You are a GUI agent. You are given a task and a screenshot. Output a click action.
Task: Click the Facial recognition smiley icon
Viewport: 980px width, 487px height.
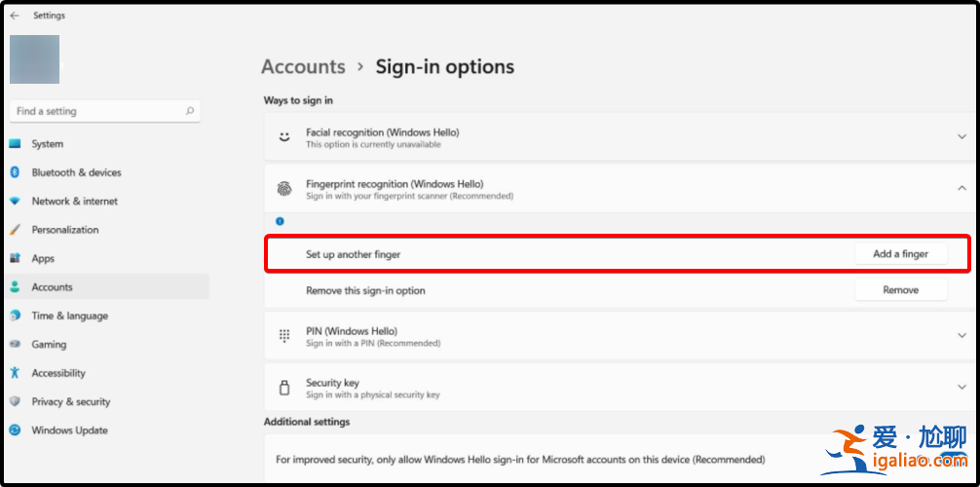pos(284,137)
